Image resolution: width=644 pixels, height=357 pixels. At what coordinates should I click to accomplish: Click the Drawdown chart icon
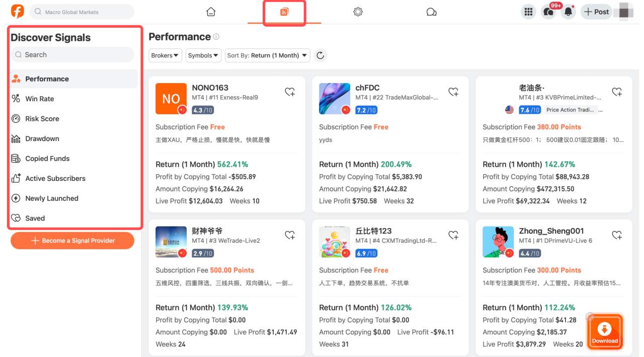16,138
